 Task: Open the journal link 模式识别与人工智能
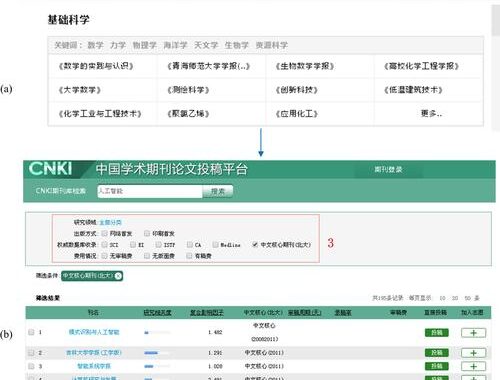pos(94,332)
